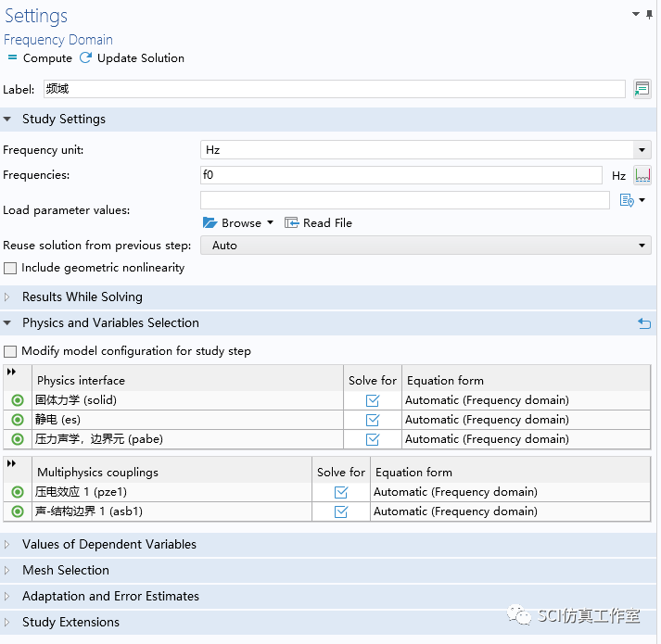
Task: Toggle Solve for 声-结构边界 1 (asb1)
Action: 341,511
